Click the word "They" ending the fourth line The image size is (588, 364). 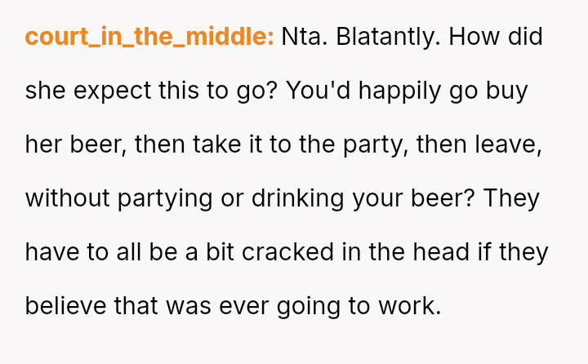point(511,198)
